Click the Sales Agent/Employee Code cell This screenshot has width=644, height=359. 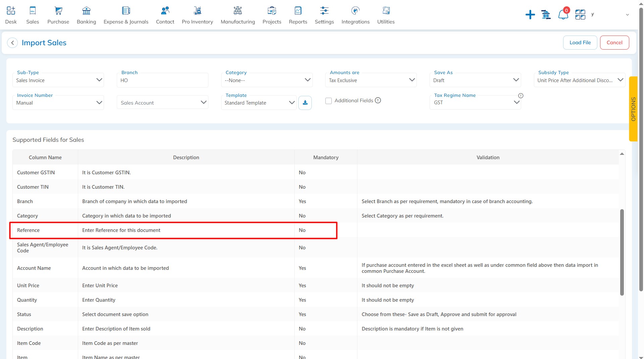point(45,247)
